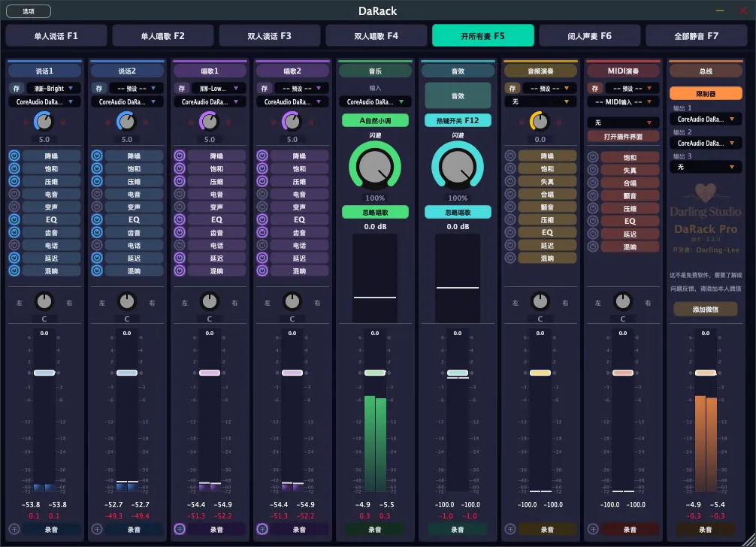Click the 说话1 volume fader handle
This screenshot has height=547, width=756.
click(x=44, y=373)
